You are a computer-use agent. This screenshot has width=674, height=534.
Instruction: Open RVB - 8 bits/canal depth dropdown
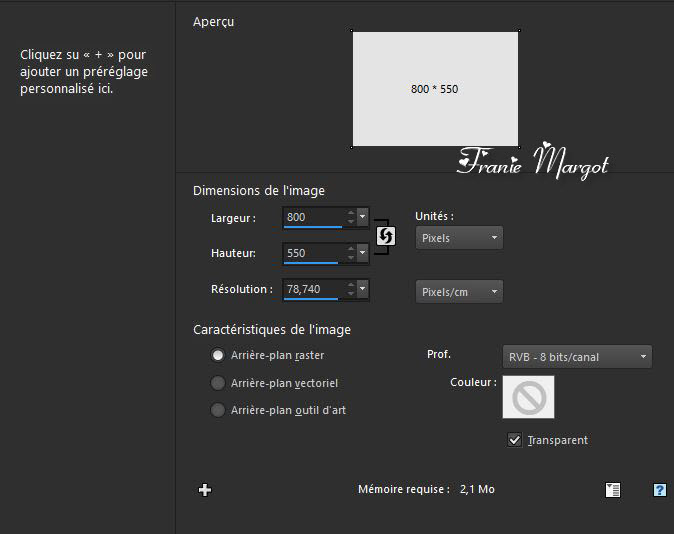[576, 357]
